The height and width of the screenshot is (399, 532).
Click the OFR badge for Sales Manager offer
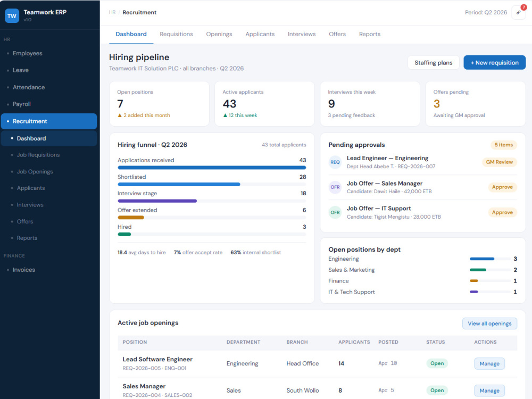[335, 187]
